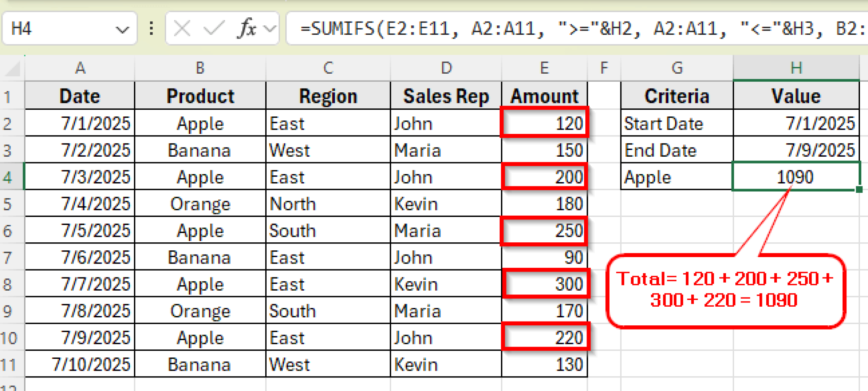Click the three-dot formula bar resize handle

click(x=151, y=29)
